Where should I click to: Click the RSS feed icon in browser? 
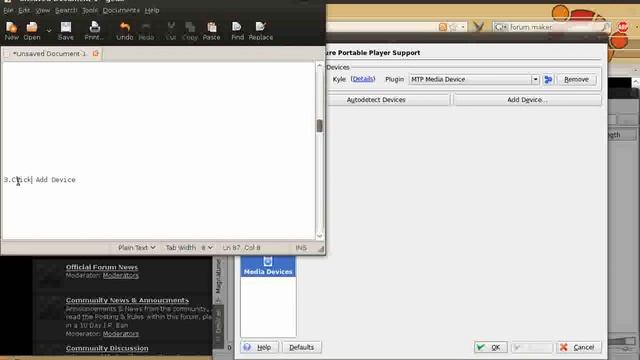point(443,27)
